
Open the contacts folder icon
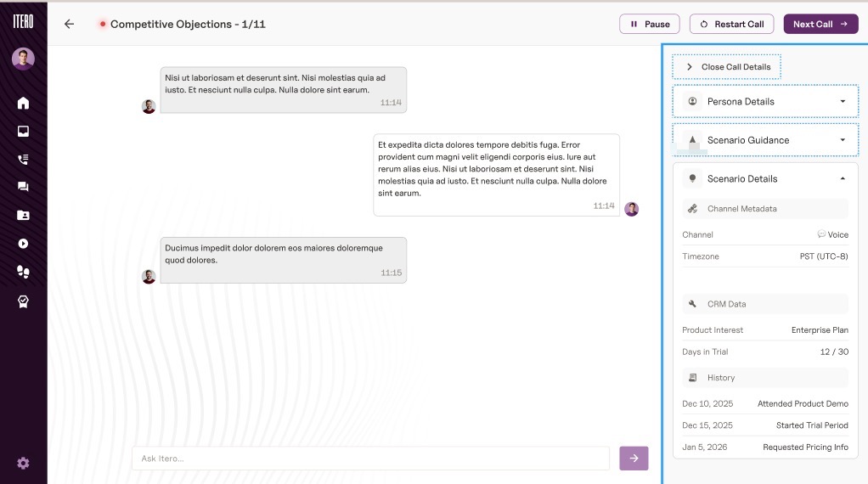pyautogui.click(x=23, y=215)
